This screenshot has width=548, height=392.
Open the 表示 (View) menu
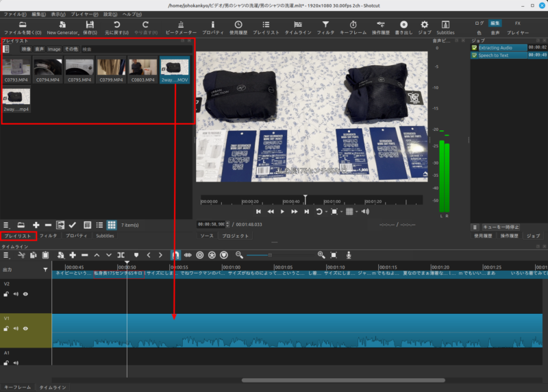point(58,14)
